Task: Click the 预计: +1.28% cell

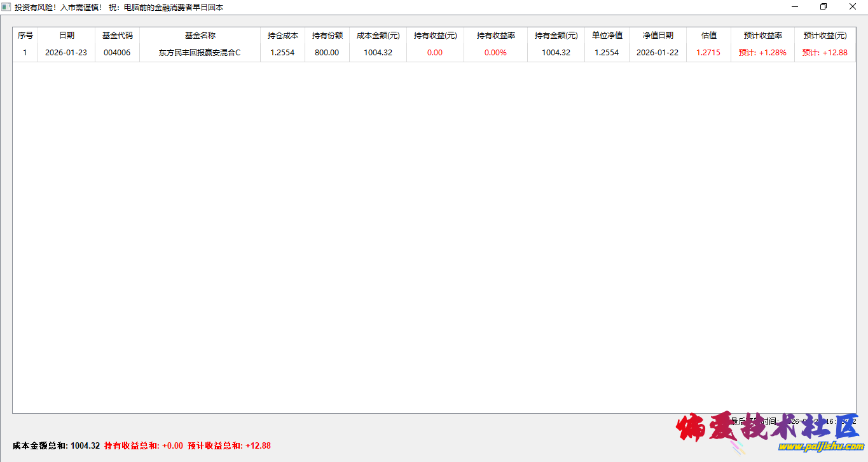Action: (762, 53)
